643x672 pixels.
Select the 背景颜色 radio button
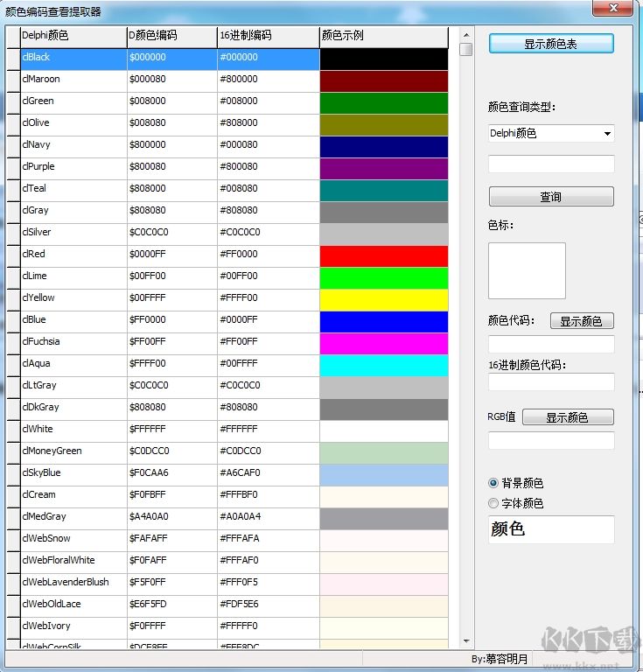pos(493,483)
